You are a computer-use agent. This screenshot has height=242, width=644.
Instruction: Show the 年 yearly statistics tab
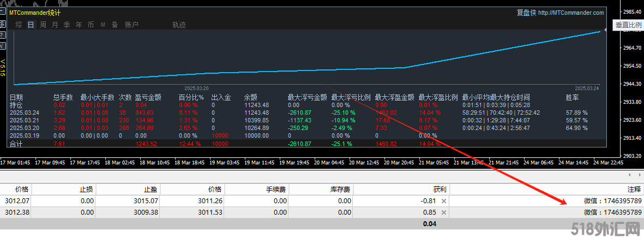79,25
